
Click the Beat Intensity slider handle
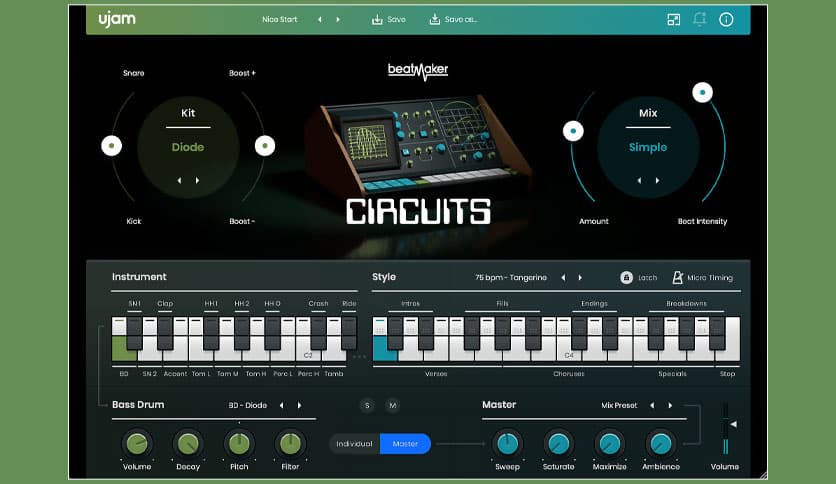(x=703, y=93)
